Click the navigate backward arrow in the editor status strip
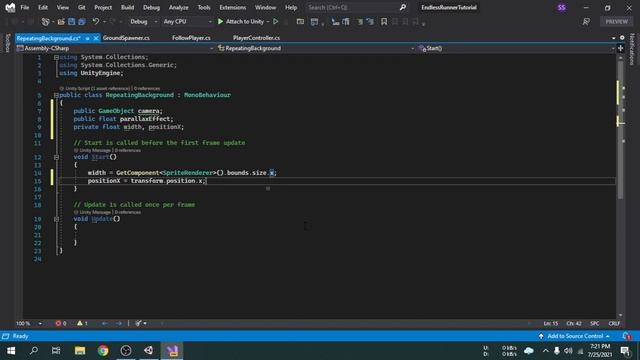Image resolution: width=640 pixels, height=360 pixels. pyautogui.click(x=104, y=323)
